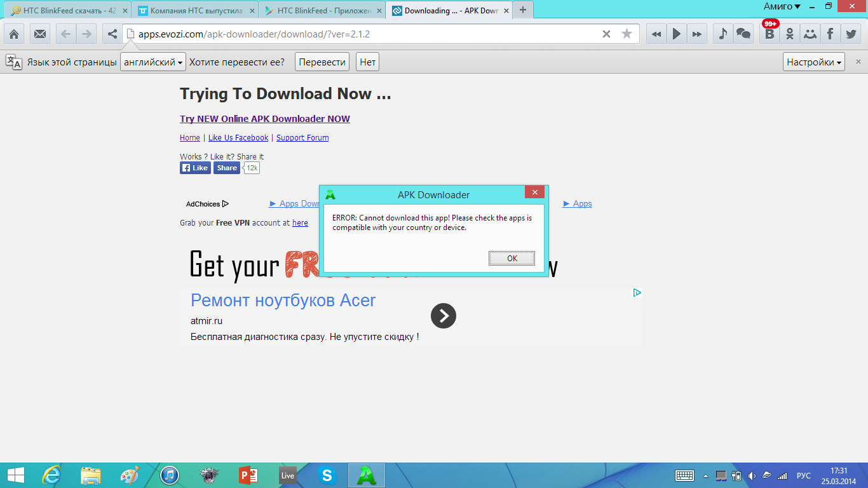Open the Windows Start button
This screenshot has width=868, height=488.
coord(16,475)
